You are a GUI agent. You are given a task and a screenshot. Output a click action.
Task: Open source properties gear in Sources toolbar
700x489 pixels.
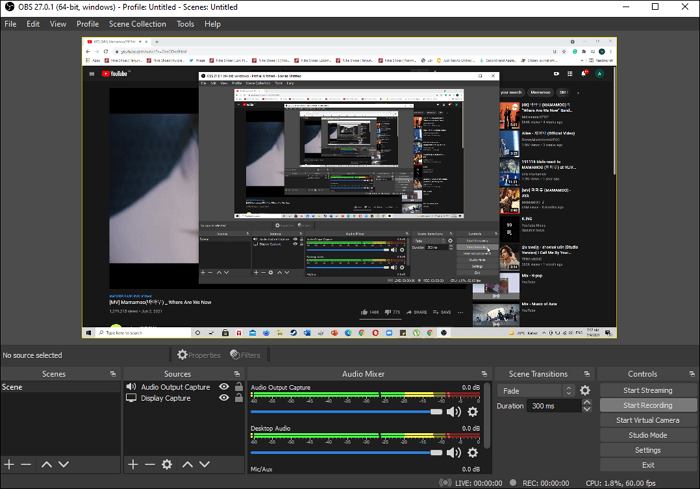pyautogui.click(x=167, y=464)
